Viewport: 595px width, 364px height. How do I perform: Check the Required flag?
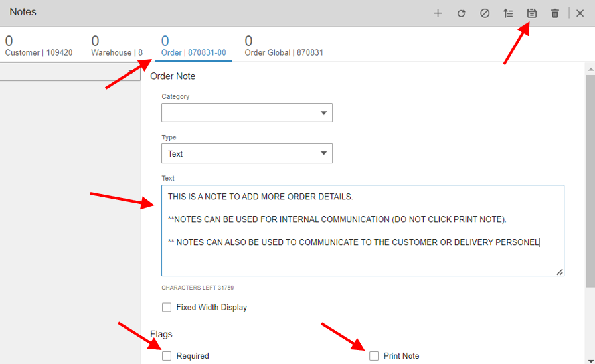pos(167,355)
